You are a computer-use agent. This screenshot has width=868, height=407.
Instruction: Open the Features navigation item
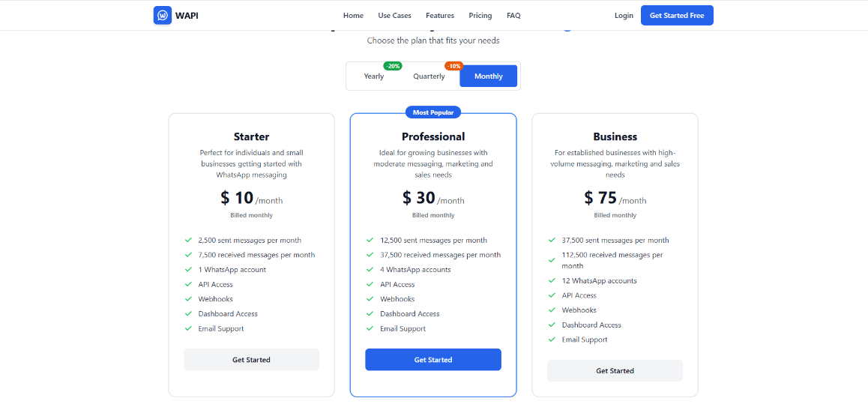tap(440, 16)
